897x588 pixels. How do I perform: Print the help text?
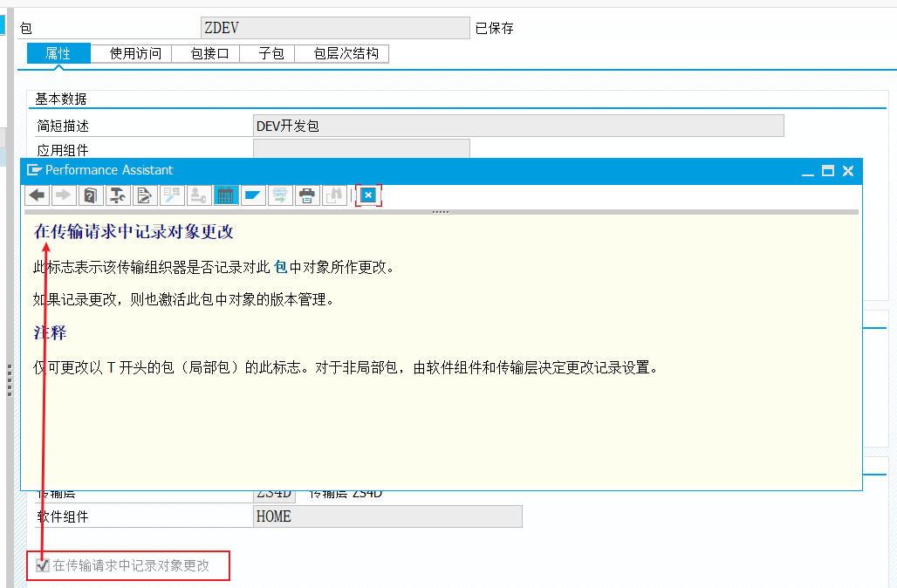(x=306, y=195)
